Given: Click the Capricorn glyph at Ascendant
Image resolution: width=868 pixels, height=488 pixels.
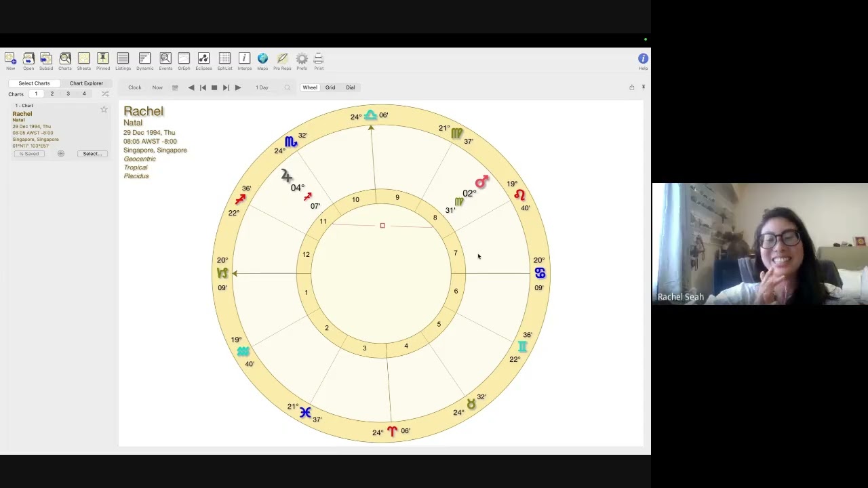Looking at the screenshot, I should [222, 273].
